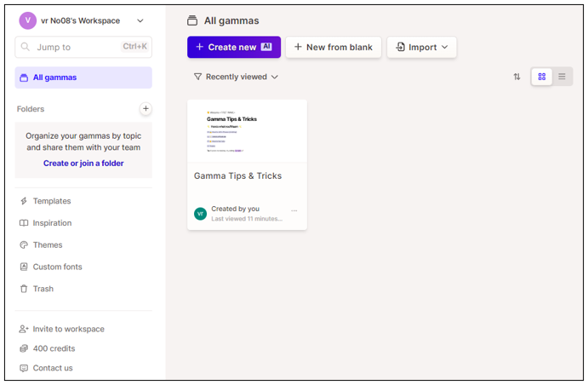Click the credits coins icon
The width and height of the screenshot is (588, 385).
click(x=24, y=348)
